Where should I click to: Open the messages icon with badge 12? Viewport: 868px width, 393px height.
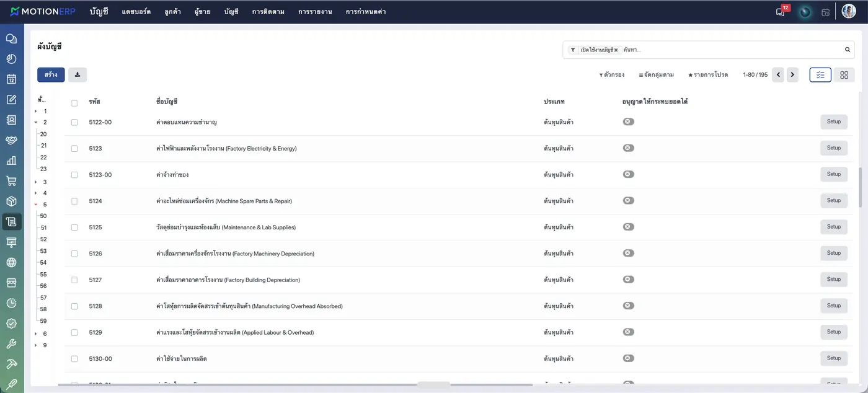[x=781, y=12]
